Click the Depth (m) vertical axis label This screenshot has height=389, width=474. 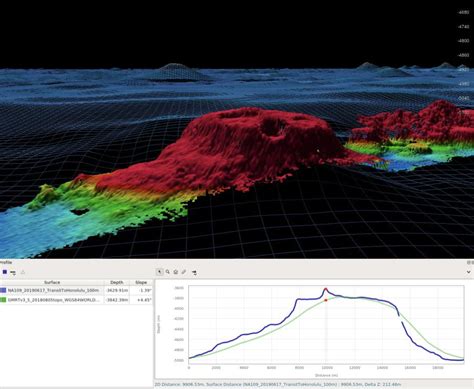tap(159, 323)
